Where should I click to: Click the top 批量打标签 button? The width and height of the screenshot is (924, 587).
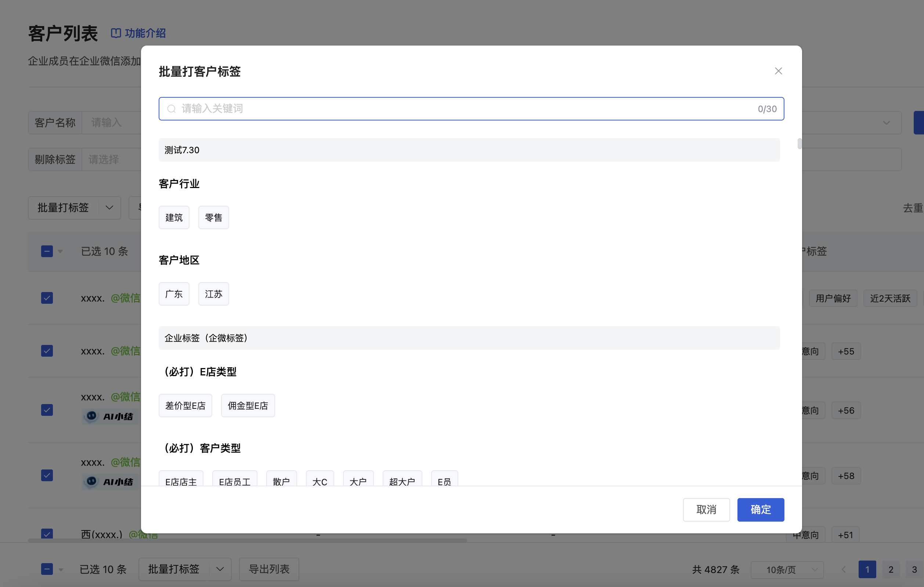point(63,208)
